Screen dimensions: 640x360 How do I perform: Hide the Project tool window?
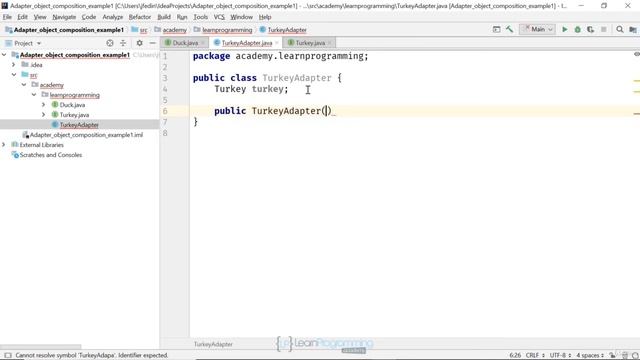[152, 43]
